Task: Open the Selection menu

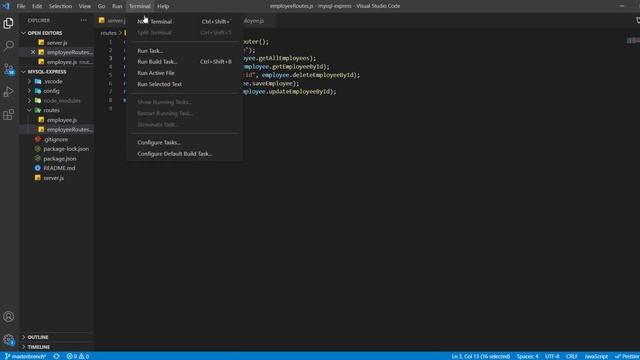Action: [60, 6]
